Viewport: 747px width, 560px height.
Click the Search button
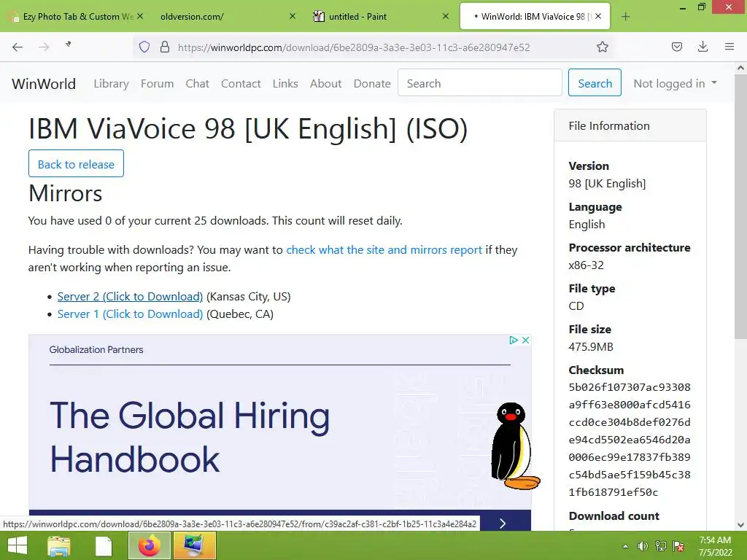click(595, 82)
